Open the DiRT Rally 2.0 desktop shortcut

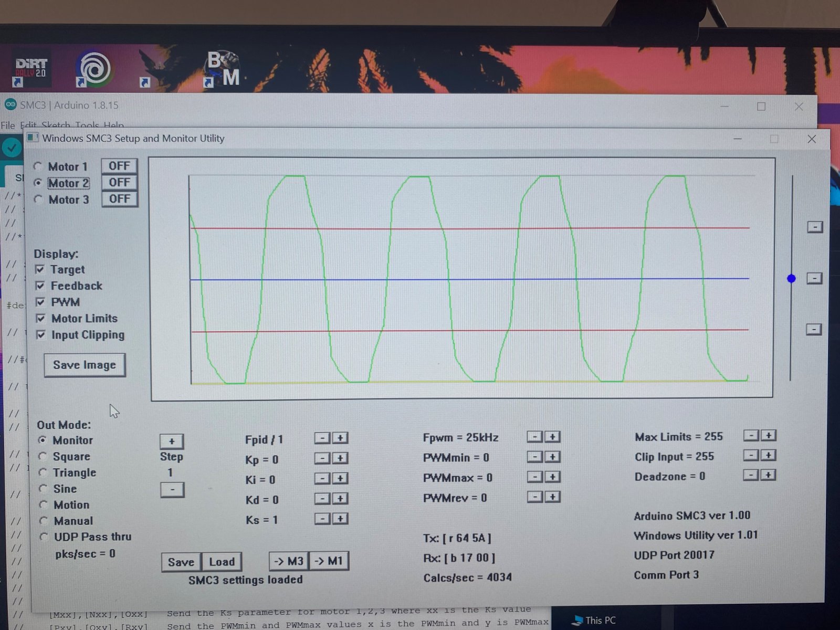point(31,69)
